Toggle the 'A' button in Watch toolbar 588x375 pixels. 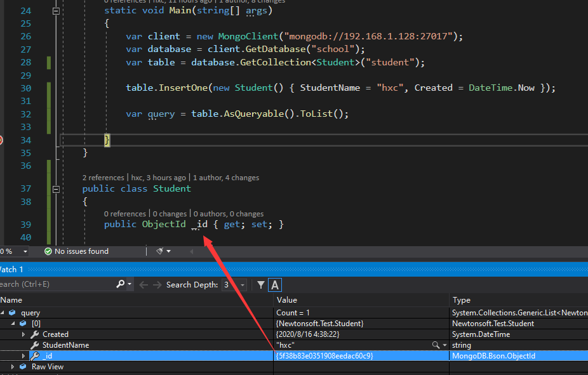pyautogui.click(x=275, y=285)
